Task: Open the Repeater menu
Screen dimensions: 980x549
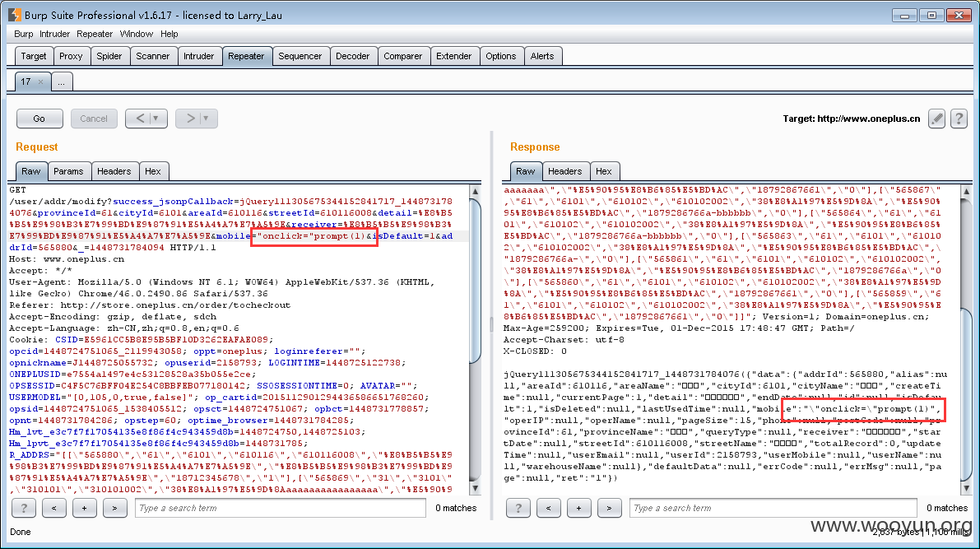Action: click(95, 34)
